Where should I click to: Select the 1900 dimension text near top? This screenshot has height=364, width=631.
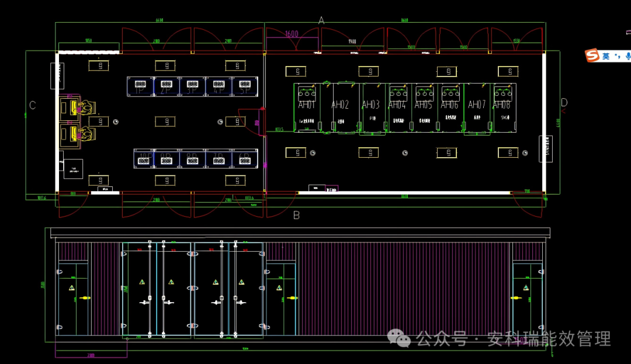352,41
